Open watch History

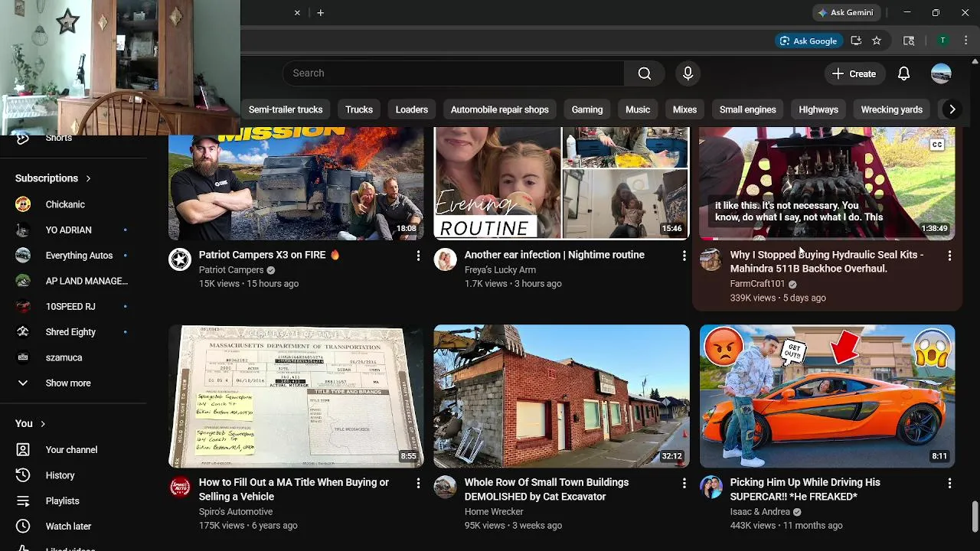[x=73, y=475]
